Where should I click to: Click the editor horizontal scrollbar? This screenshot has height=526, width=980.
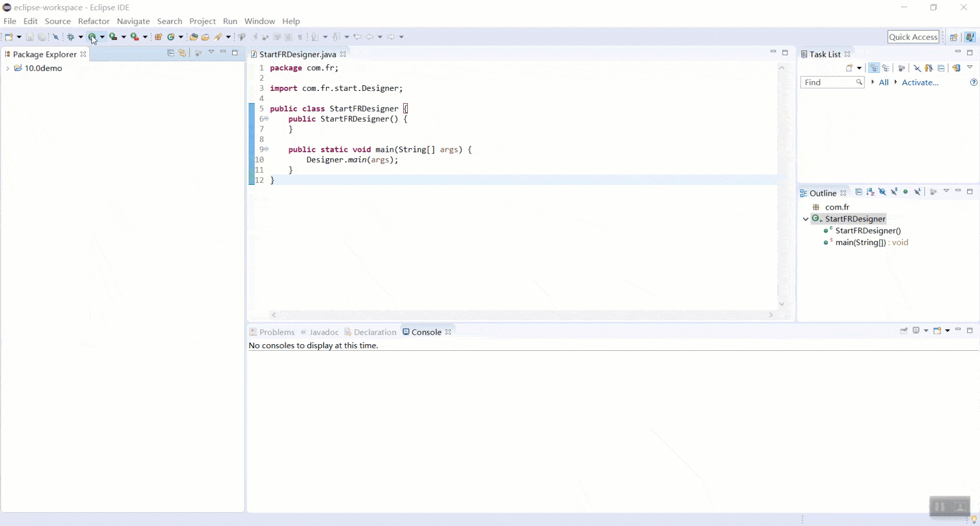coord(521,315)
